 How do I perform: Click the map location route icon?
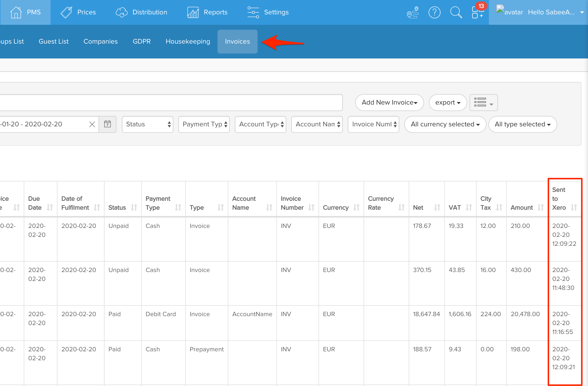click(413, 12)
